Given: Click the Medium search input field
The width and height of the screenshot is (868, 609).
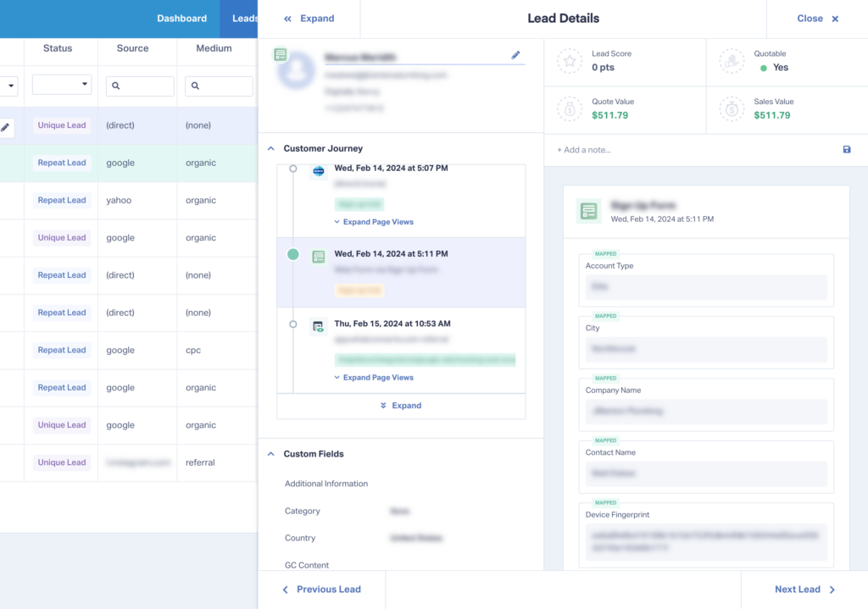Looking at the screenshot, I should (219, 86).
